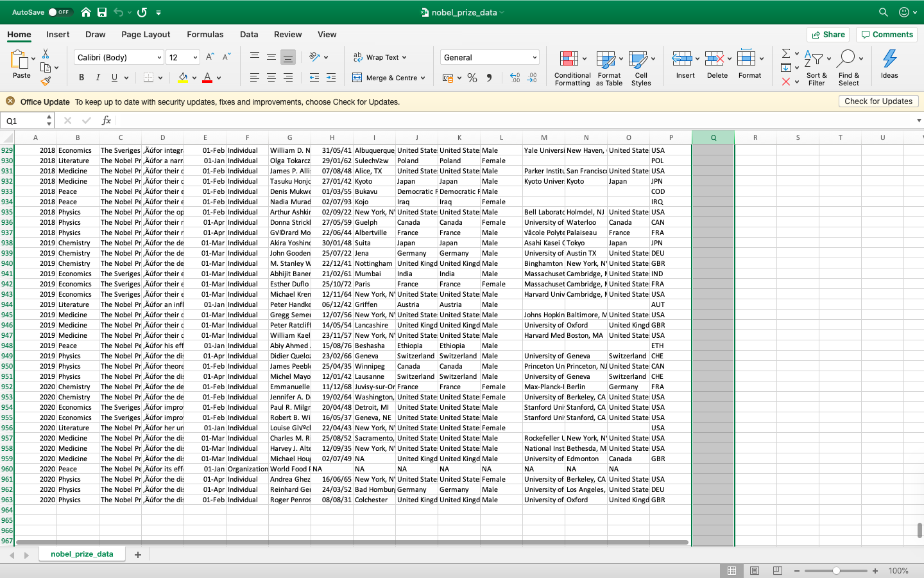Click the Increase Decimal icon
Screen dimensions: 924x578
tap(515, 77)
